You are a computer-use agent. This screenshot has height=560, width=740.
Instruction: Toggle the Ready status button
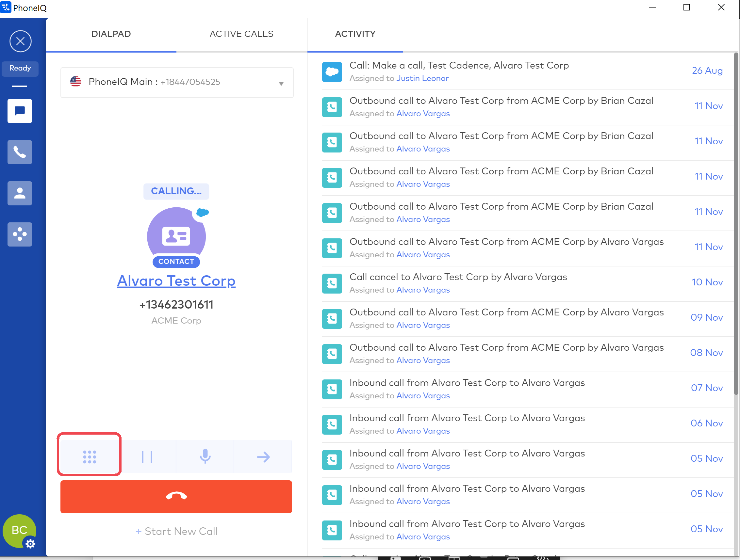click(20, 69)
